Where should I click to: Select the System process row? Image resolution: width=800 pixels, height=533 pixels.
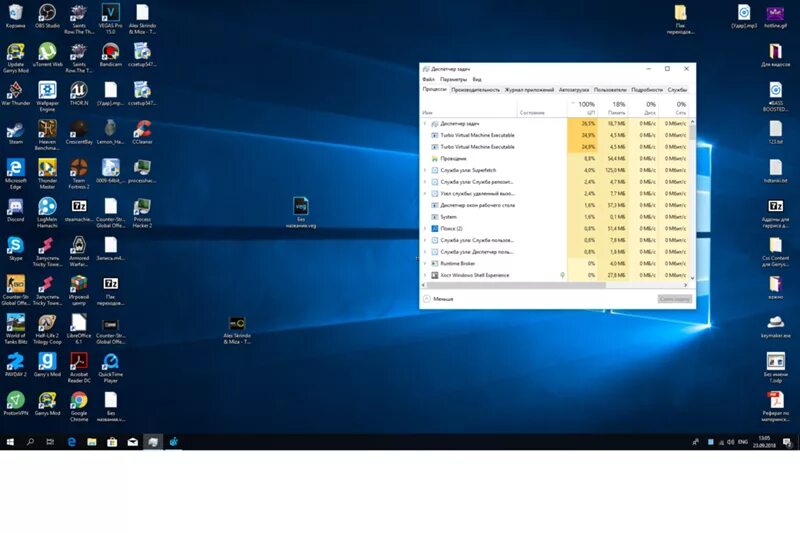pos(555,217)
